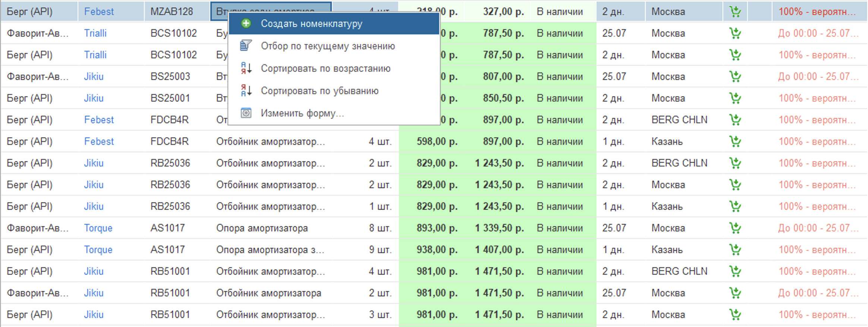Add Фаворит-Ав Torque AS1017 to cart
This screenshot has height=327, width=868.
pos(735,228)
